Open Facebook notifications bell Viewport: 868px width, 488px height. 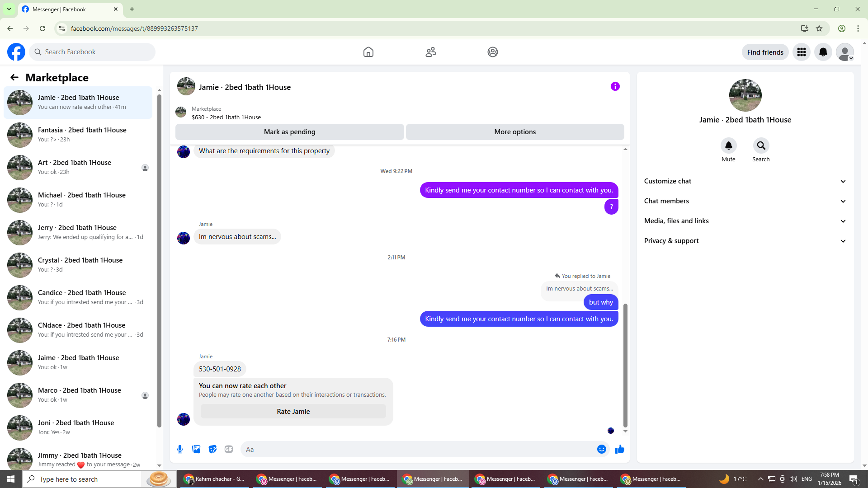click(x=823, y=52)
